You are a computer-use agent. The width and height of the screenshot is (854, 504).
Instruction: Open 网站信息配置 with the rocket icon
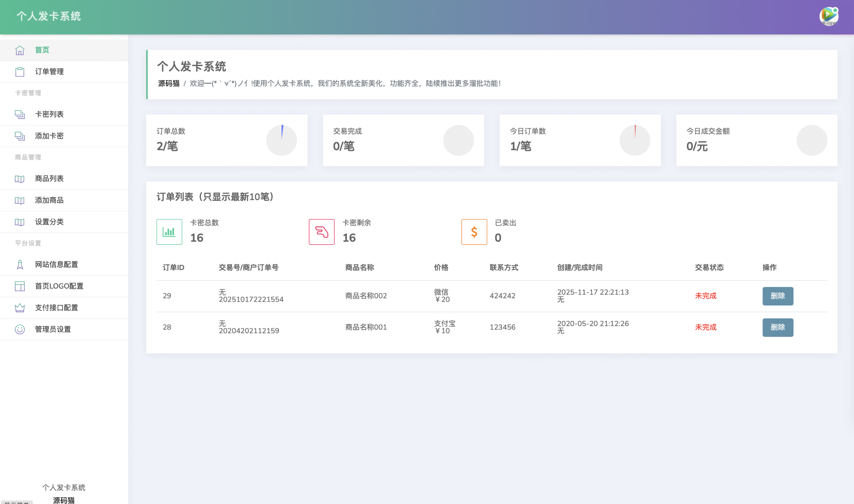click(x=20, y=265)
